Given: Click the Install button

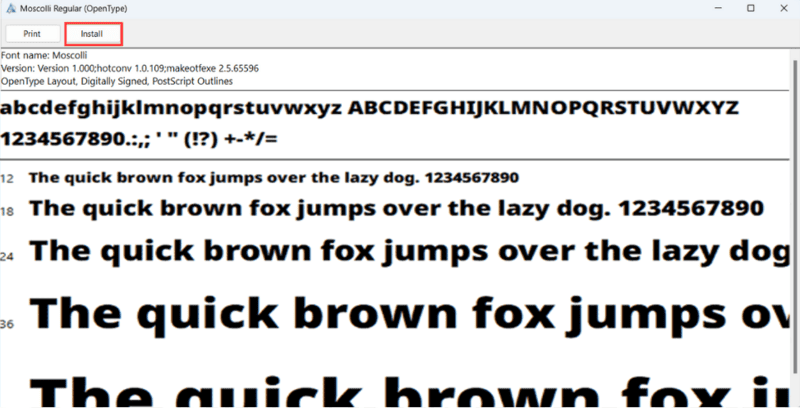Looking at the screenshot, I should click(x=92, y=34).
